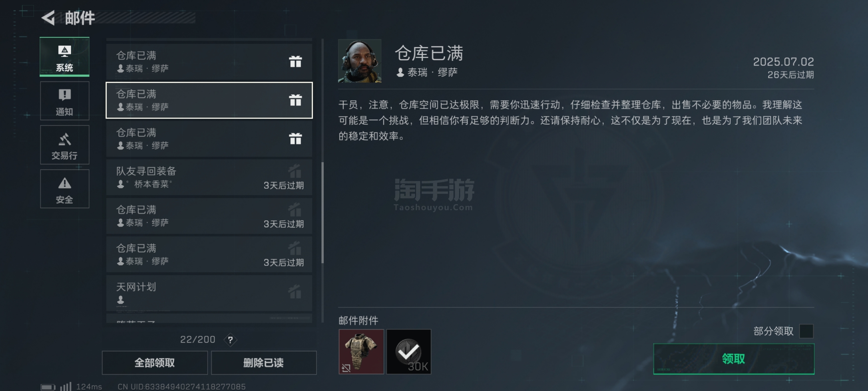Go back using the arrow beside 邮件
The width and height of the screenshot is (868, 391).
pos(48,18)
